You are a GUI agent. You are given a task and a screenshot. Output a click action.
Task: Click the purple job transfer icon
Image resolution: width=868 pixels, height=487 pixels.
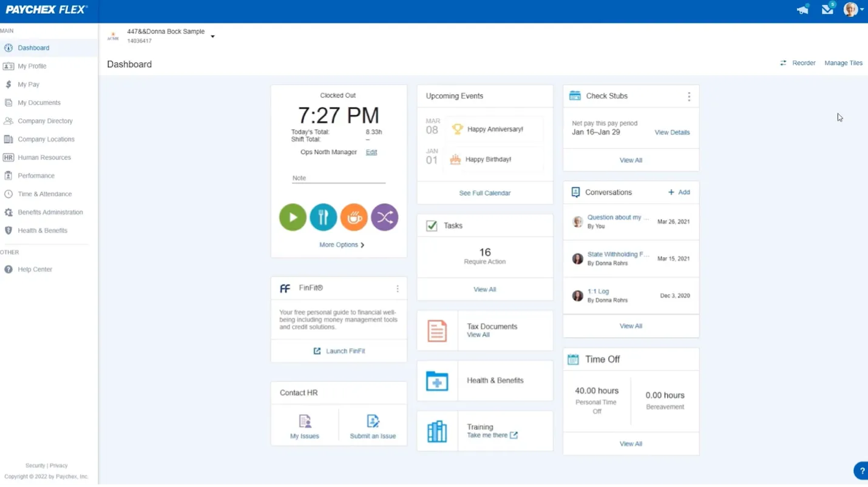click(x=384, y=217)
